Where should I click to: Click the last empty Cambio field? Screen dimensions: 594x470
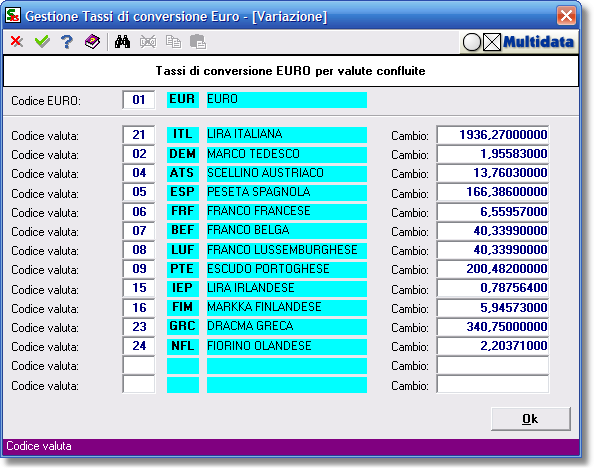[492, 385]
